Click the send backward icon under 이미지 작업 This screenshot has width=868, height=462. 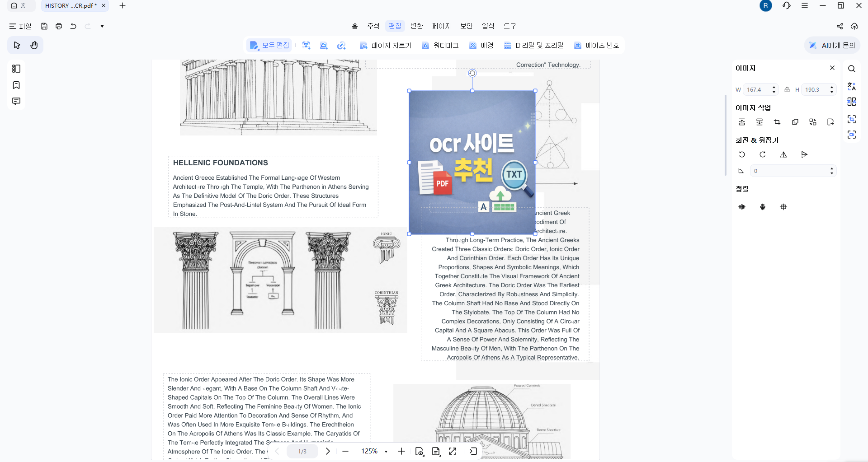759,122
